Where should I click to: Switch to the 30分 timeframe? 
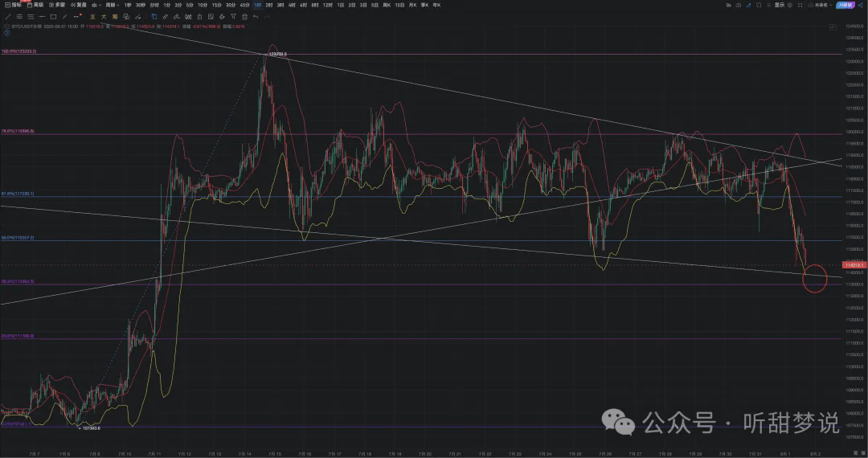click(x=231, y=5)
